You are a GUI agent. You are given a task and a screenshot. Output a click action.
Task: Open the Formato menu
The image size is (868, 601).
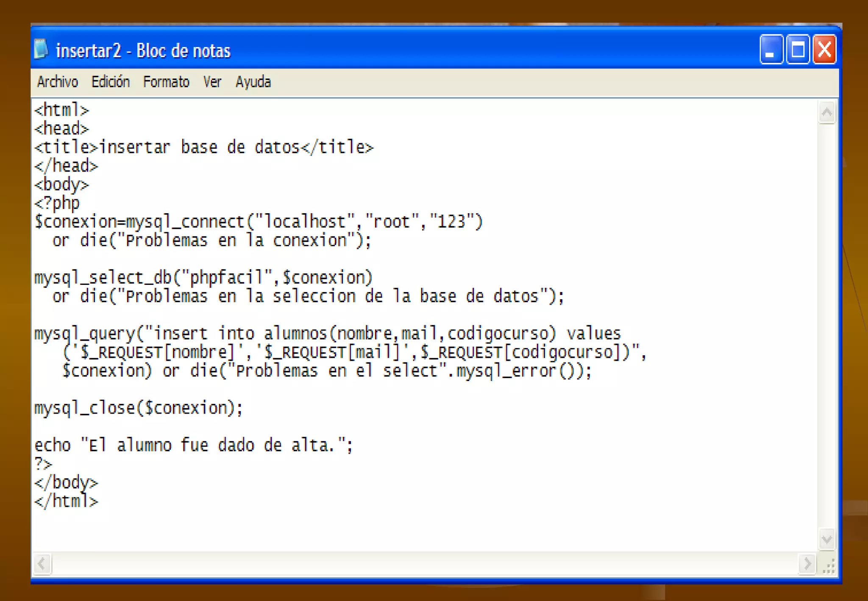tap(166, 81)
